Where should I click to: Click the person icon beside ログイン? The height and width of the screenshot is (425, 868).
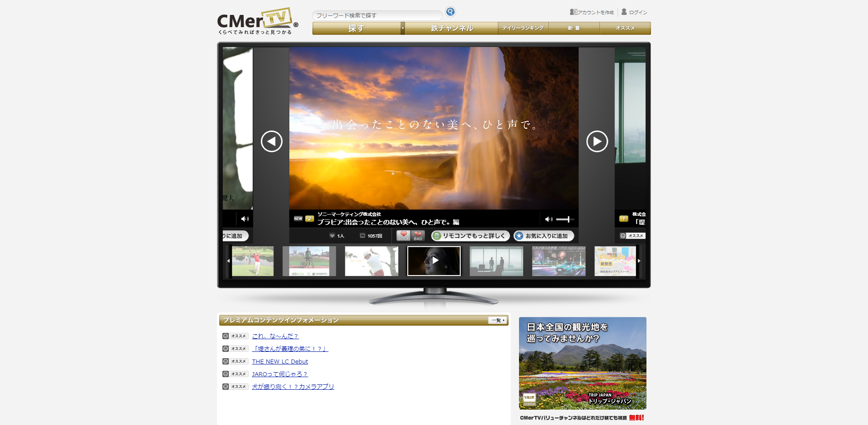[624, 12]
